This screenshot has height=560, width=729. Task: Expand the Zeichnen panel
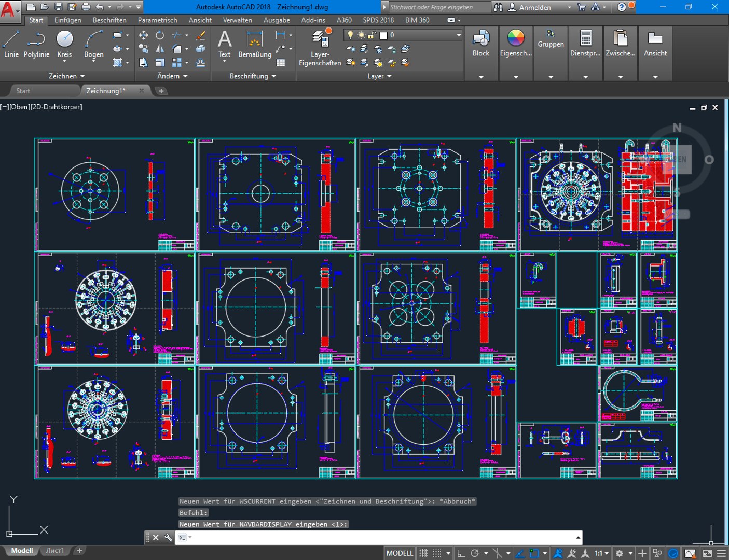click(x=66, y=76)
